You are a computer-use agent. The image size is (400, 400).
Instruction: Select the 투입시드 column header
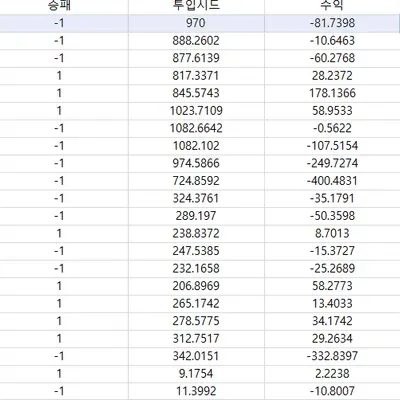pyautogui.click(x=196, y=7)
